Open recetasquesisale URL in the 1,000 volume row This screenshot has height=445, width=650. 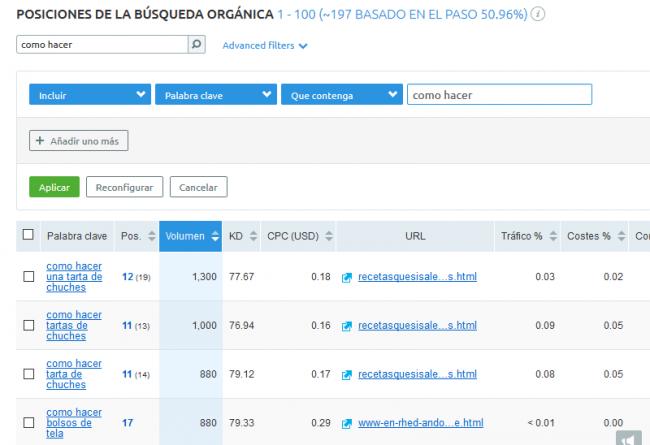[417, 326]
